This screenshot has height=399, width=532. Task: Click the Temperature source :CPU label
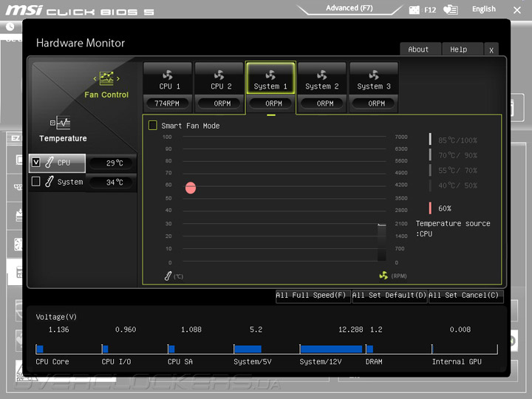point(453,228)
